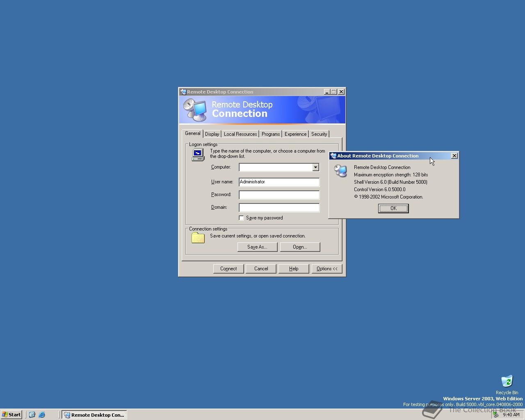Open the Local Resources tab
This screenshot has width=525, height=420.
240,134
